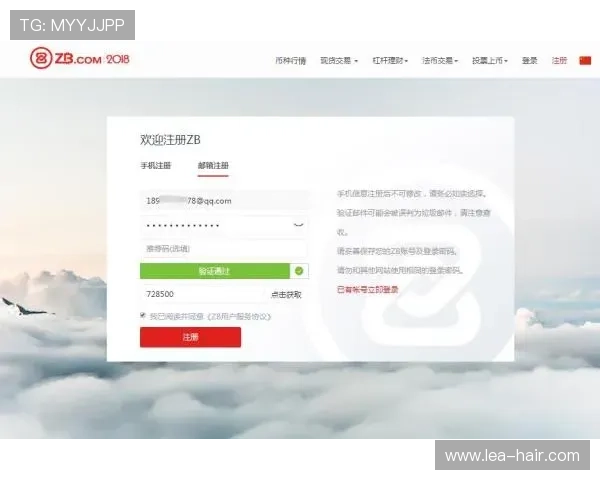Open 已有帐号立即登录 link
The image size is (600, 480).
point(367,290)
